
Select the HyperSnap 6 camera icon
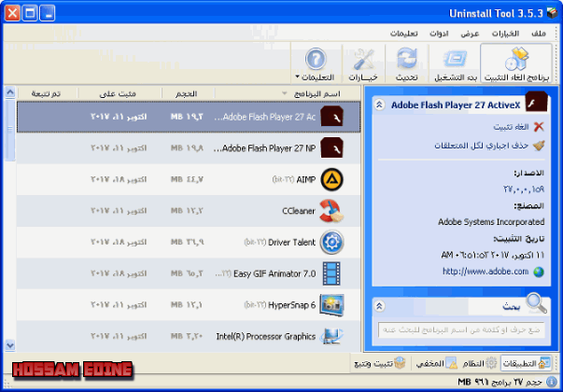tap(331, 305)
